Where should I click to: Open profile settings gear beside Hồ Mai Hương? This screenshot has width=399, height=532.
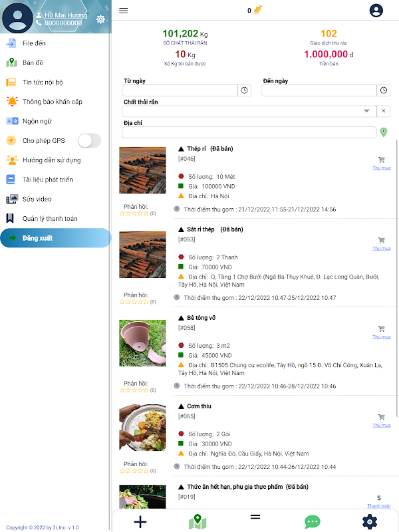pos(100,19)
